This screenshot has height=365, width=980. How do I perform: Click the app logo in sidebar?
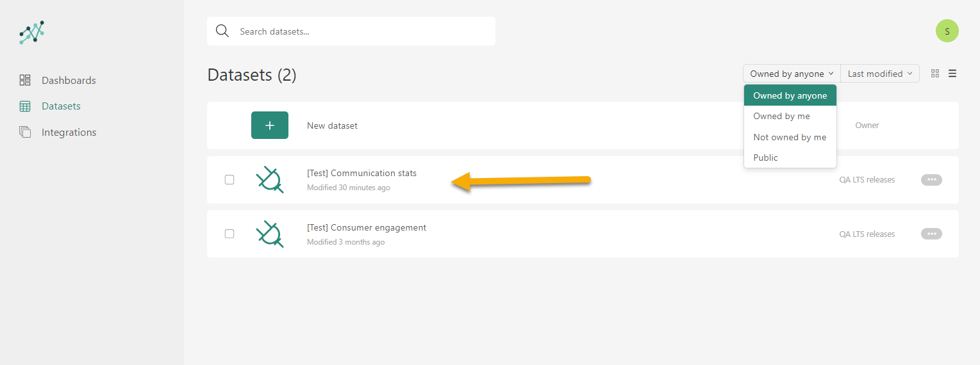coord(32,32)
